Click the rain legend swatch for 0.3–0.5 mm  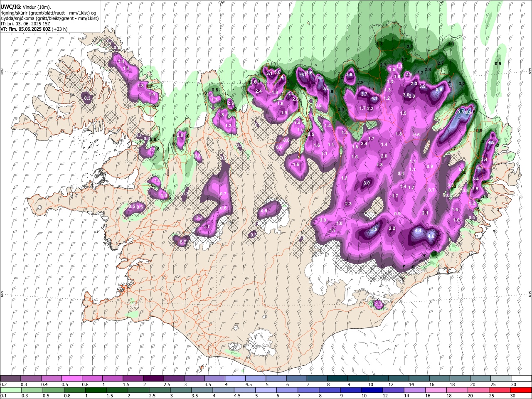(32, 390)
